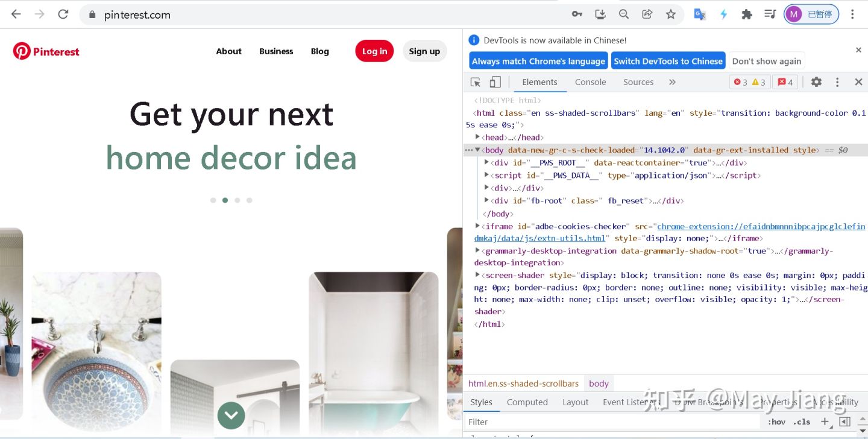Image resolution: width=868 pixels, height=439 pixels.
Task: Open DevTools settings gear
Action: coord(816,82)
